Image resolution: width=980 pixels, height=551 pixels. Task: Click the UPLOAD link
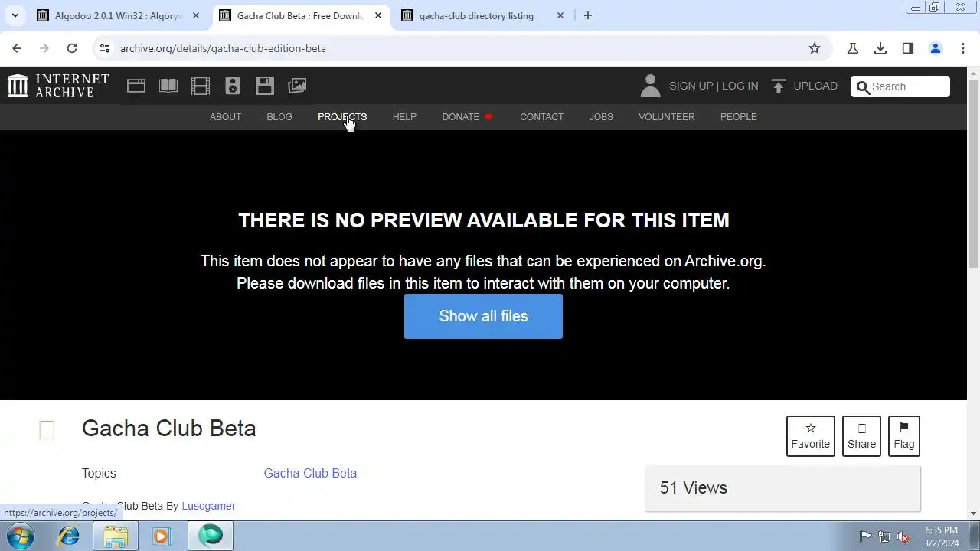tap(815, 86)
